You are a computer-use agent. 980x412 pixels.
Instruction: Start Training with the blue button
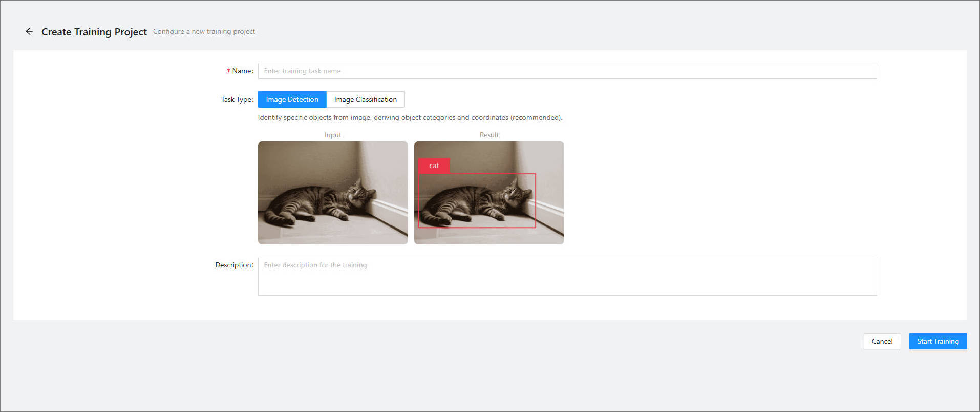click(x=938, y=341)
